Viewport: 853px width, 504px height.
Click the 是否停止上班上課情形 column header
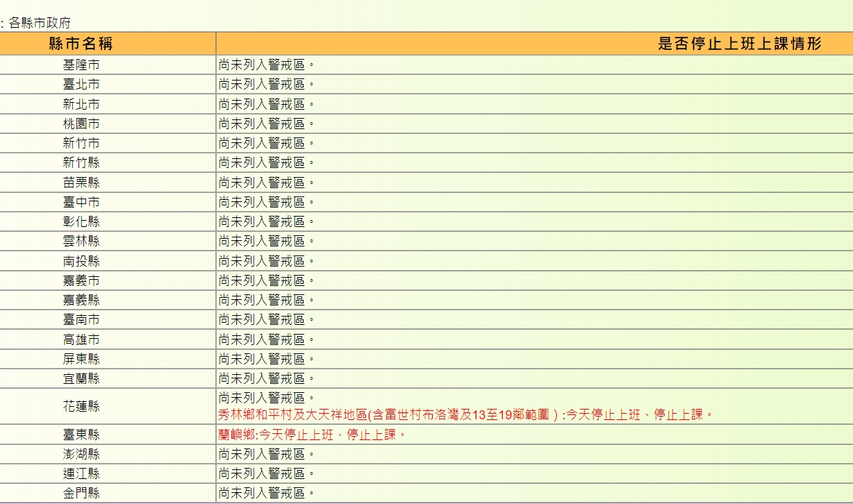[740, 44]
